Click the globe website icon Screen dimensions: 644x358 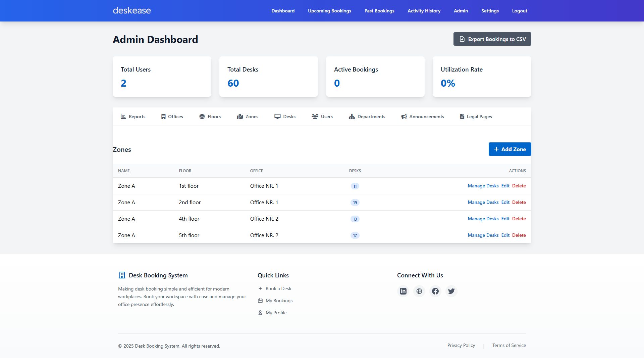click(419, 291)
